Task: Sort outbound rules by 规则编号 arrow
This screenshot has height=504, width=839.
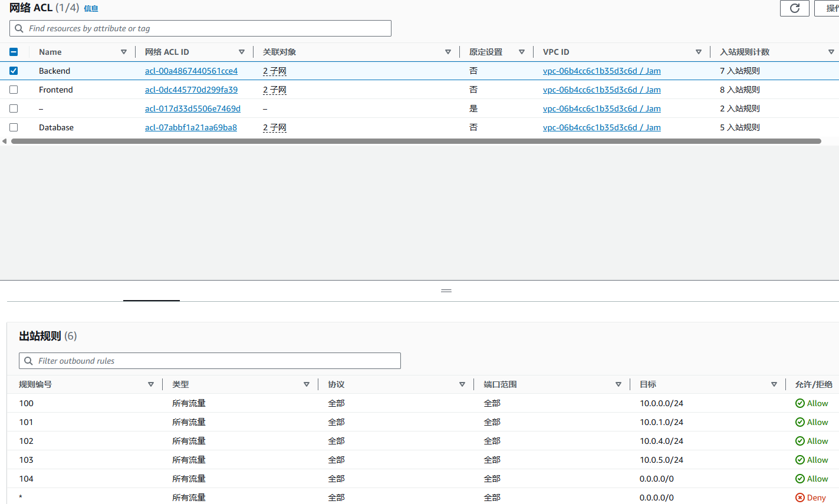Action: click(x=151, y=384)
